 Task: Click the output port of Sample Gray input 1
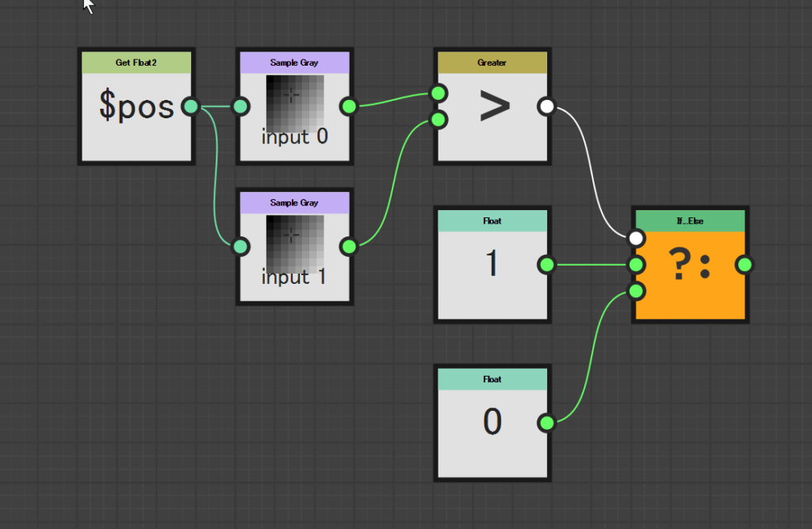[348, 247]
